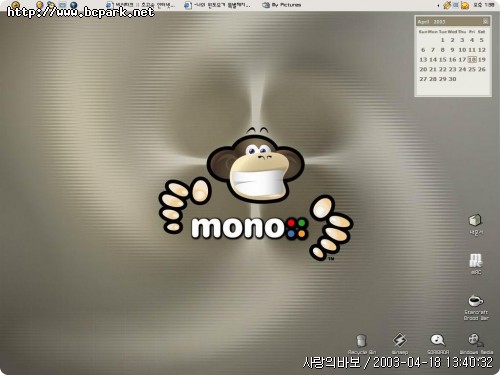
Task: Select day 12 in the calendar
Action: (x=482, y=50)
